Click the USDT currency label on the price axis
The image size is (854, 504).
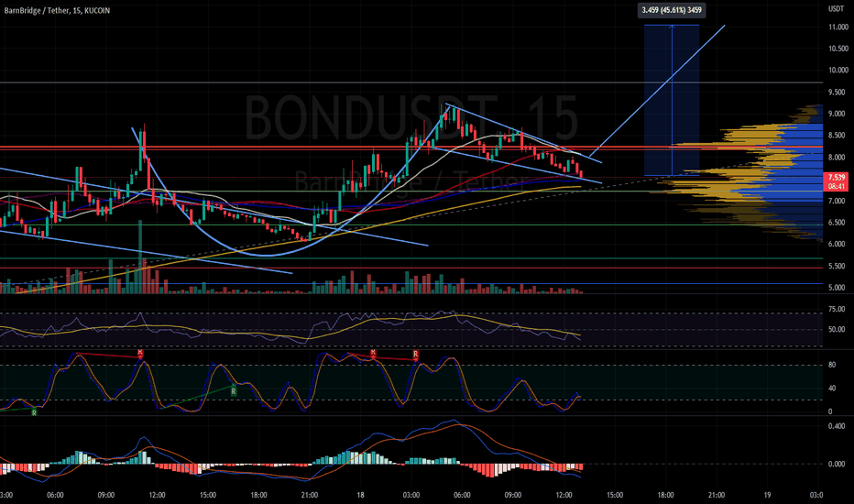coord(836,9)
